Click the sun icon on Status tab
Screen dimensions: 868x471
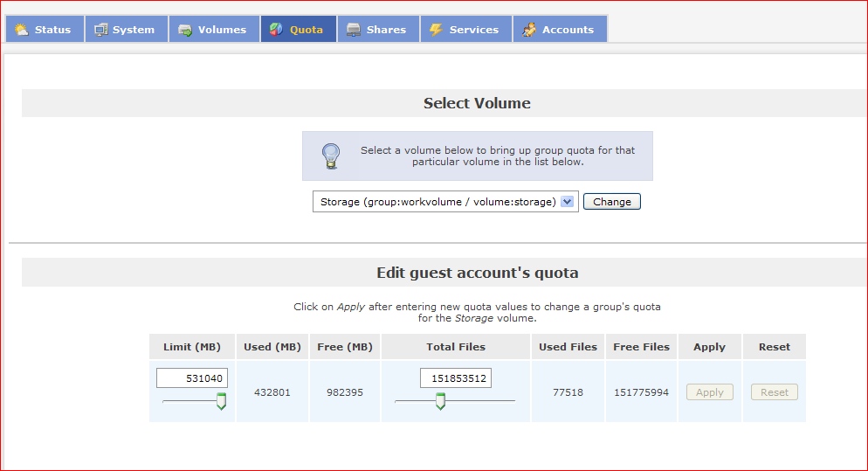21,30
